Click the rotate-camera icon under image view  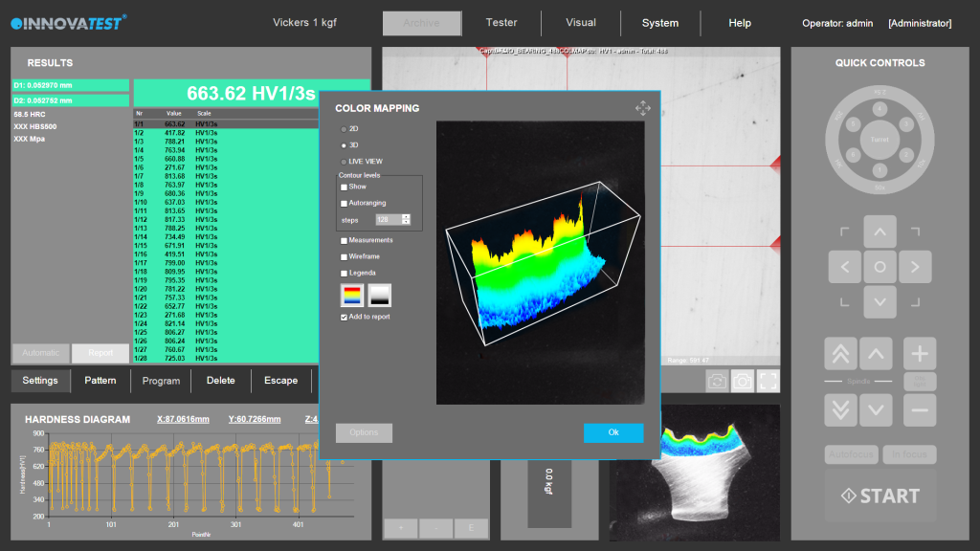(717, 381)
